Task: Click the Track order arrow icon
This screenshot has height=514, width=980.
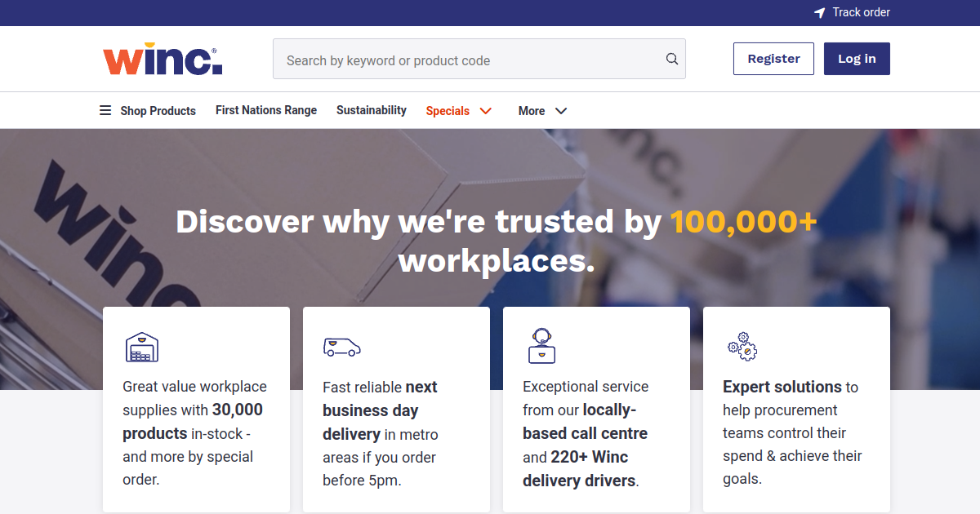Action: tap(820, 13)
